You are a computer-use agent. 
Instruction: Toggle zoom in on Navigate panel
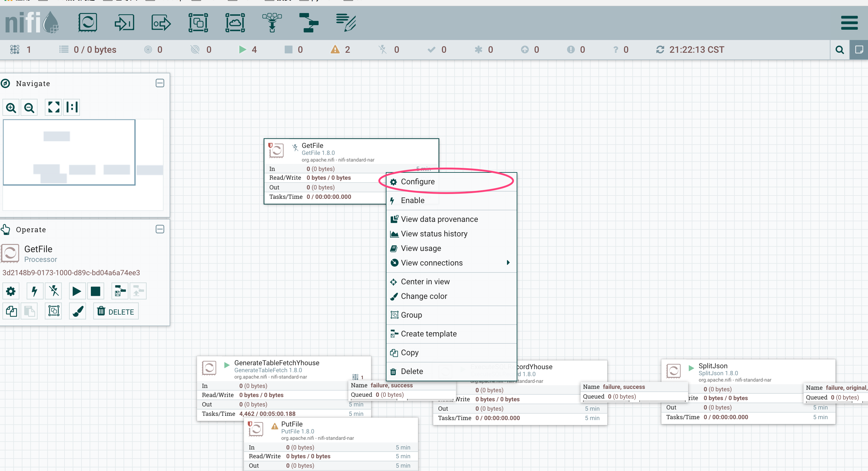tap(12, 107)
